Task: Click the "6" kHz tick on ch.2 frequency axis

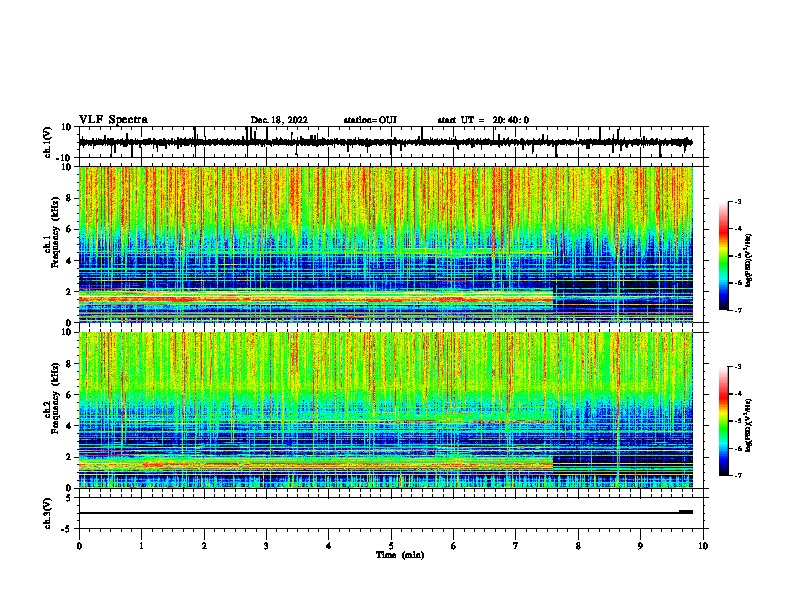Action: (x=69, y=394)
